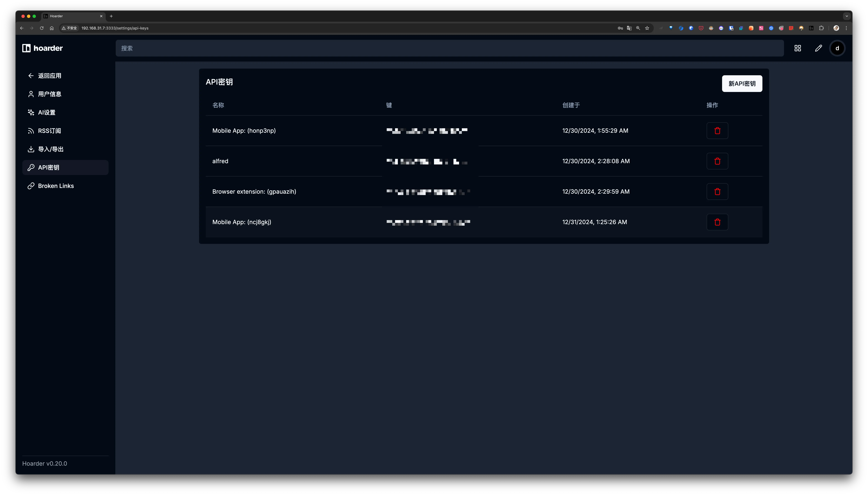Image resolution: width=868 pixels, height=495 pixels.
Task: Click the hoarder logo
Action: point(42,48)
